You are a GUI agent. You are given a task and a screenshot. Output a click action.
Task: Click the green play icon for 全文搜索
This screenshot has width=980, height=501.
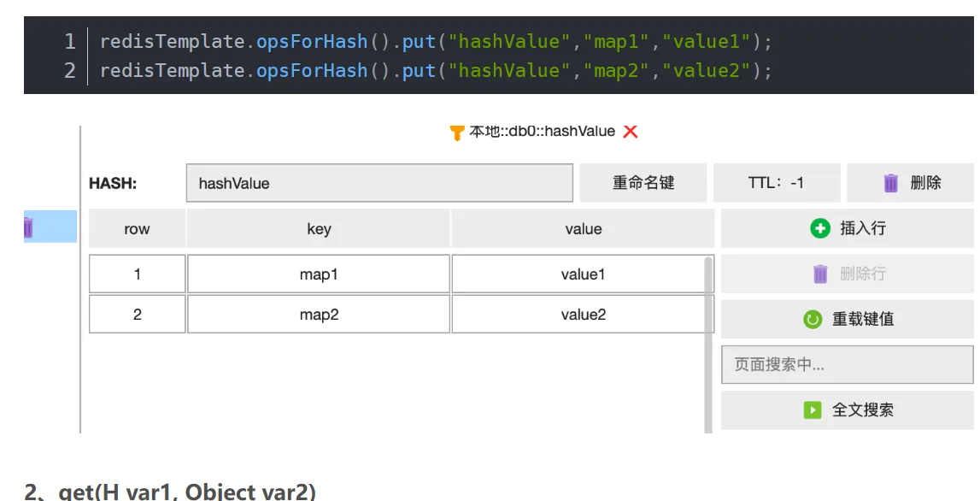[x=813, y=410]
